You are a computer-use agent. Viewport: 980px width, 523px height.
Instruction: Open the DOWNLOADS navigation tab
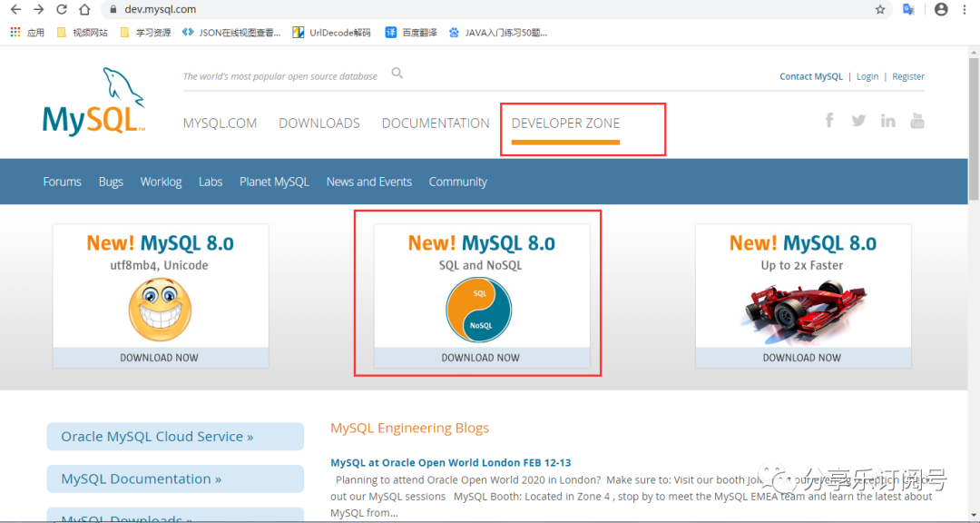point(319,123)
